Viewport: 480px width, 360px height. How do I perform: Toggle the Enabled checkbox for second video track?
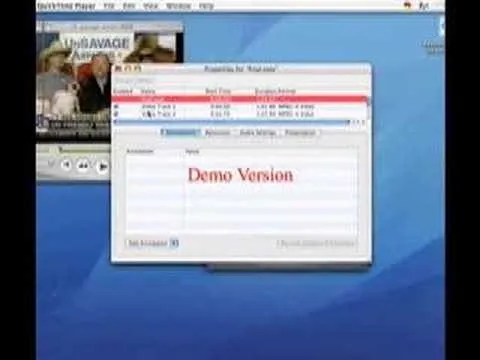[116, 114]
